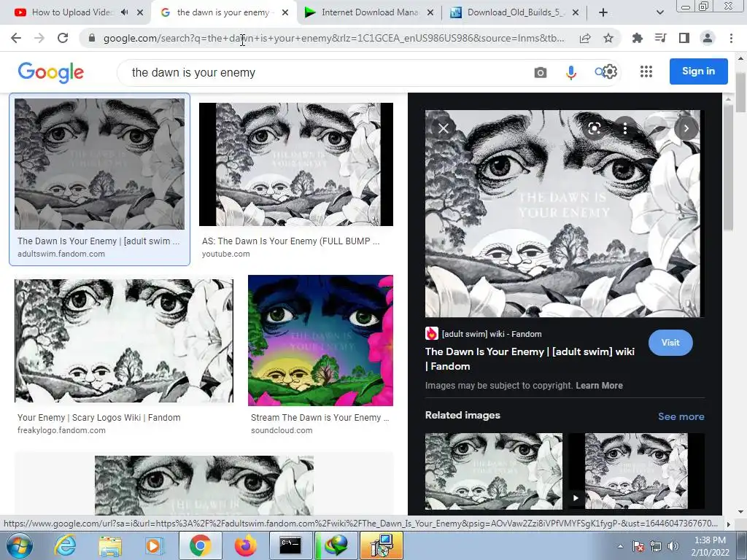Expand the tab search chevron

tap(659, 12)
